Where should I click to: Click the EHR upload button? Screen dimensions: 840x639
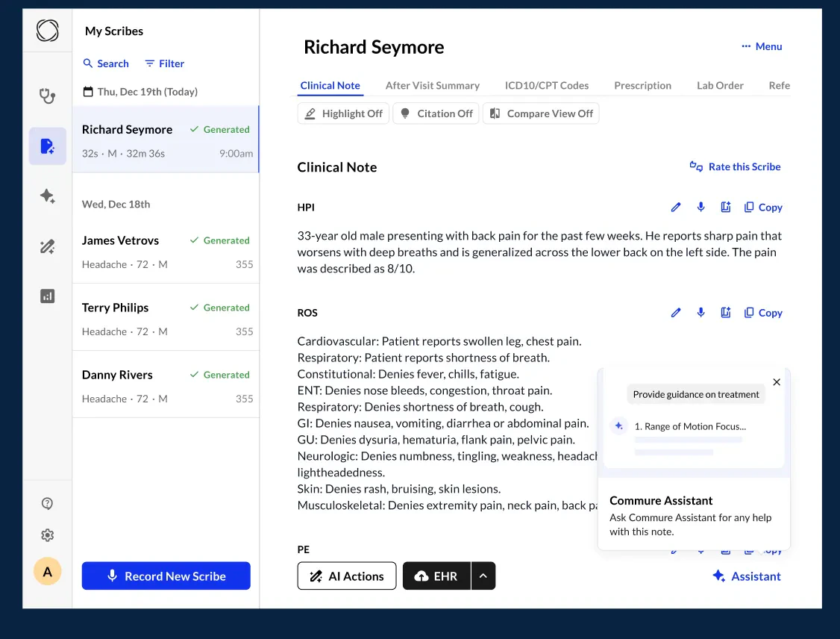[436, 576]
